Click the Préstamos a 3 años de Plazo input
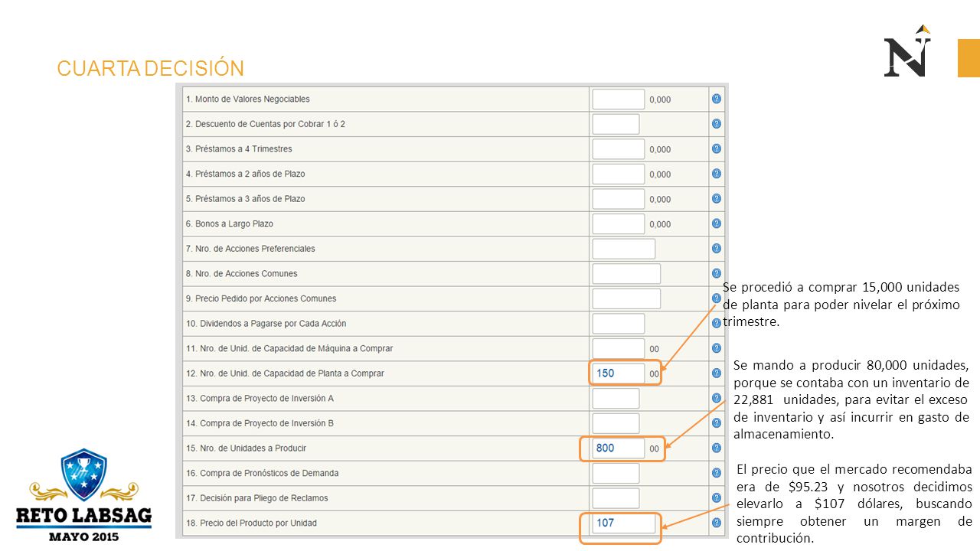The image size is (980, 551). (619, 199)
